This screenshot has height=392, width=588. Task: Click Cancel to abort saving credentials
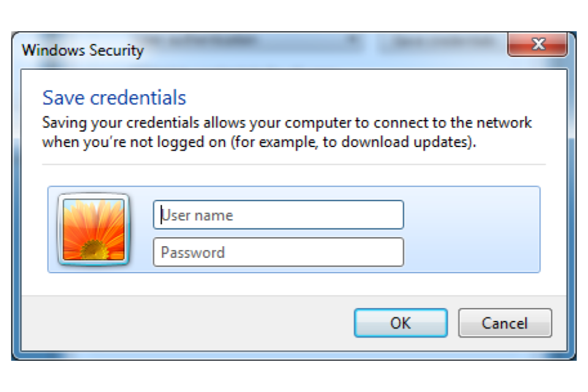(505, 323)
